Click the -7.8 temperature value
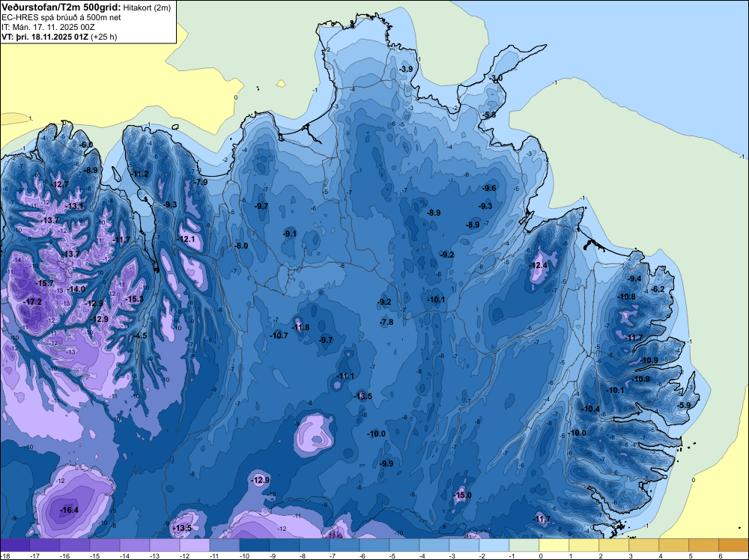749x560 pixels. [386, 322]
